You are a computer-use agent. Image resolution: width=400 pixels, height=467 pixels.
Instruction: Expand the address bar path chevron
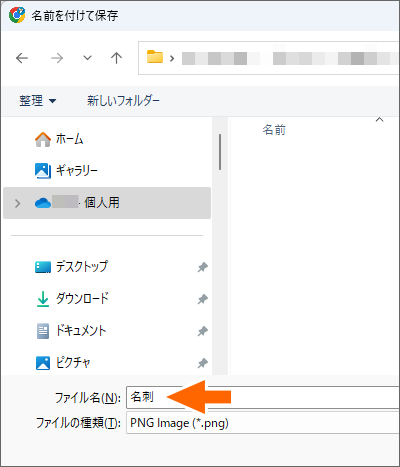point(172,59)
